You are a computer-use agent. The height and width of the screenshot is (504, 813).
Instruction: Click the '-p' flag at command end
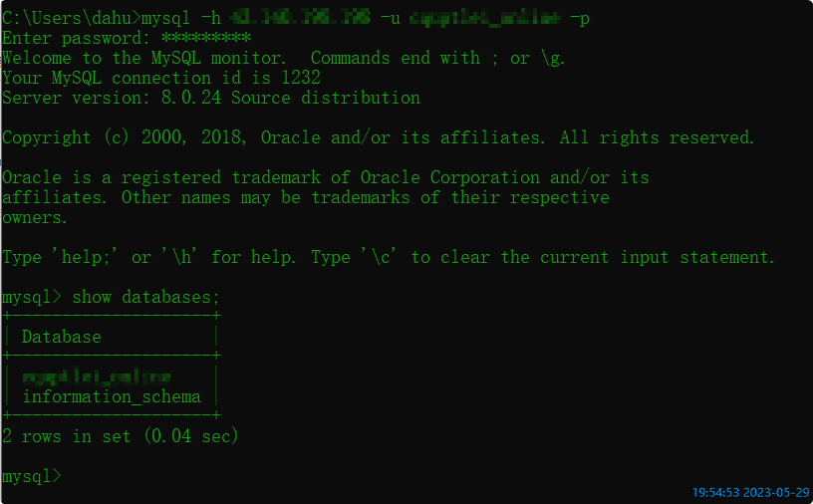click(x=580, y=19)
